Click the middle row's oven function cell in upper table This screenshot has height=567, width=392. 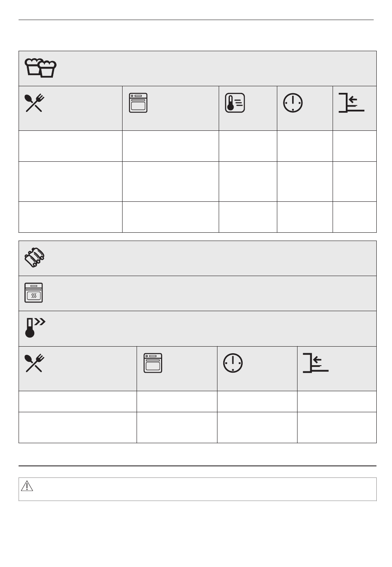tap(170, 182)
